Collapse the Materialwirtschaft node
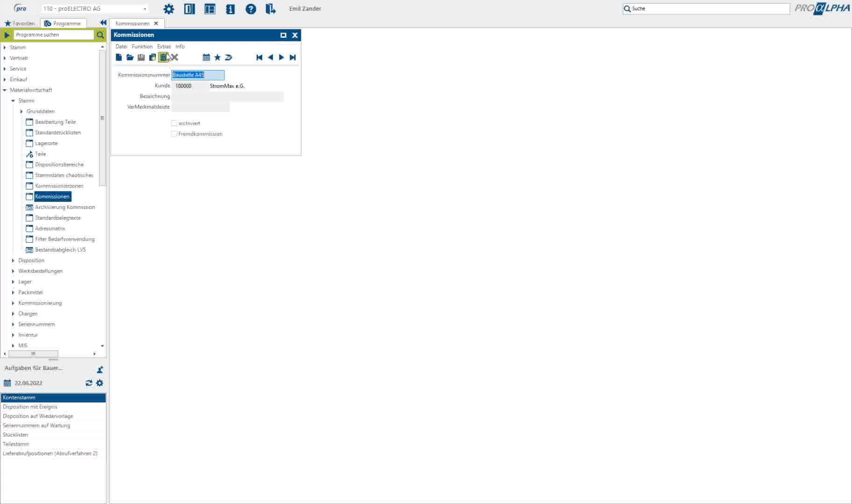Image resolution: width=852 pixels, height=504 pixels. pyautogui.click(x=5, y=90)
